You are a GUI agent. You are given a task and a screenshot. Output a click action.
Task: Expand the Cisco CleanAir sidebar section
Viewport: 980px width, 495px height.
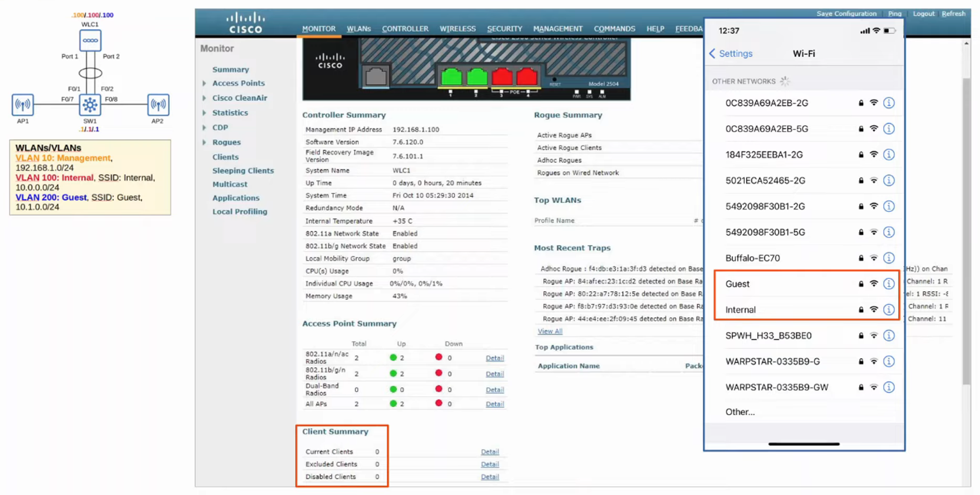click(204, 98)
